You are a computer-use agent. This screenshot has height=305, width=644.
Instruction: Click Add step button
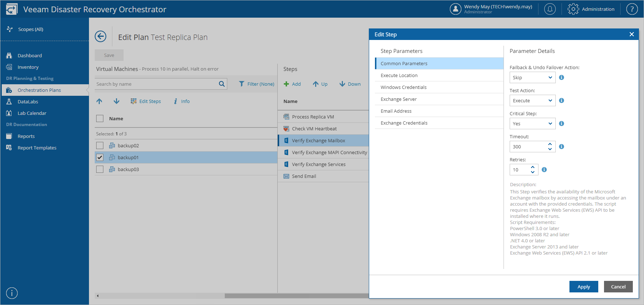[x=292, y=84]
